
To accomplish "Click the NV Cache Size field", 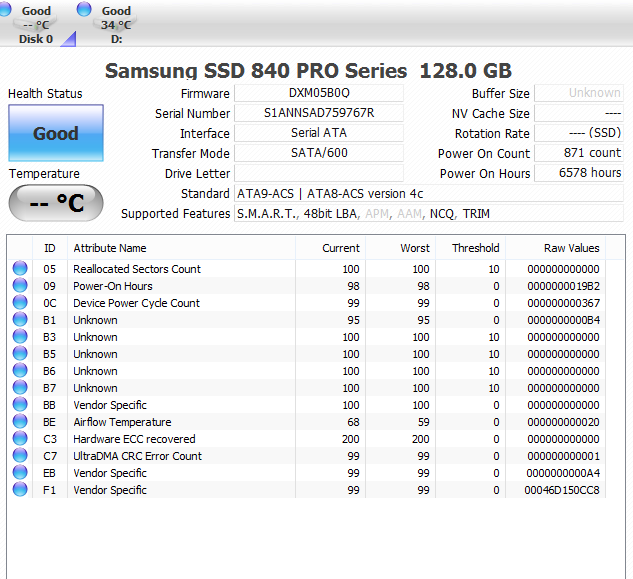I will (579, 113).
